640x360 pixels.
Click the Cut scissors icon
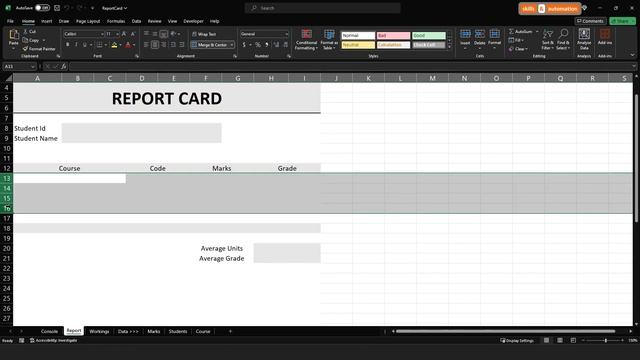(26, 31)
